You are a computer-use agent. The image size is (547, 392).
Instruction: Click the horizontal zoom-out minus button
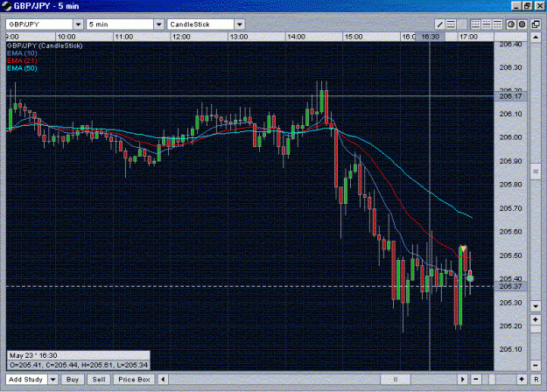(476, 379)
